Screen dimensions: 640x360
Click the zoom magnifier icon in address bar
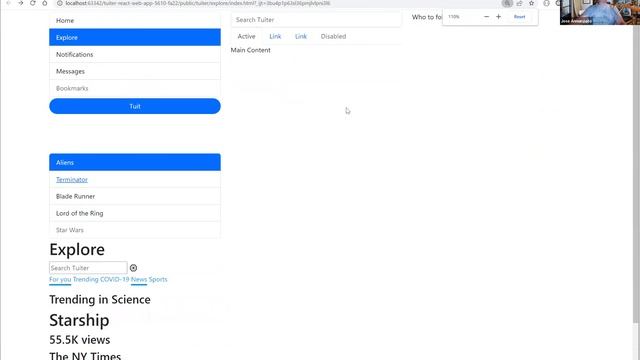(x=507, y=3)
